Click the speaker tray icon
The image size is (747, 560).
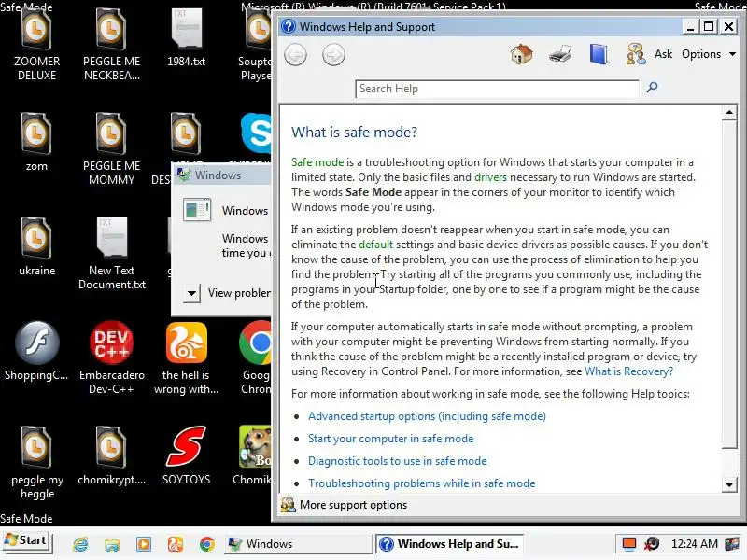[652, 544]
